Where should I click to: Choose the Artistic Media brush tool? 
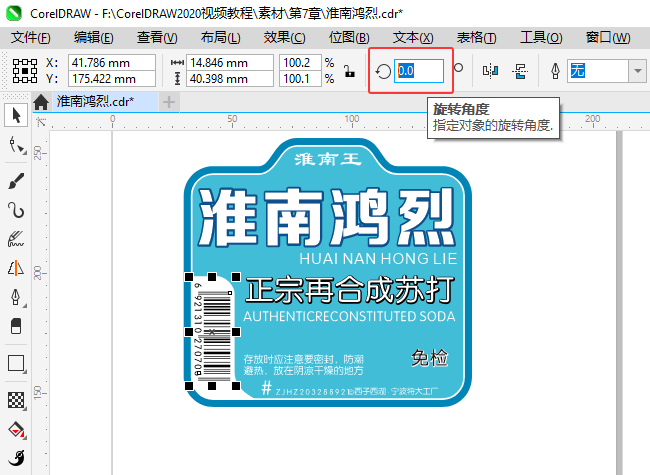click(16, 181)
